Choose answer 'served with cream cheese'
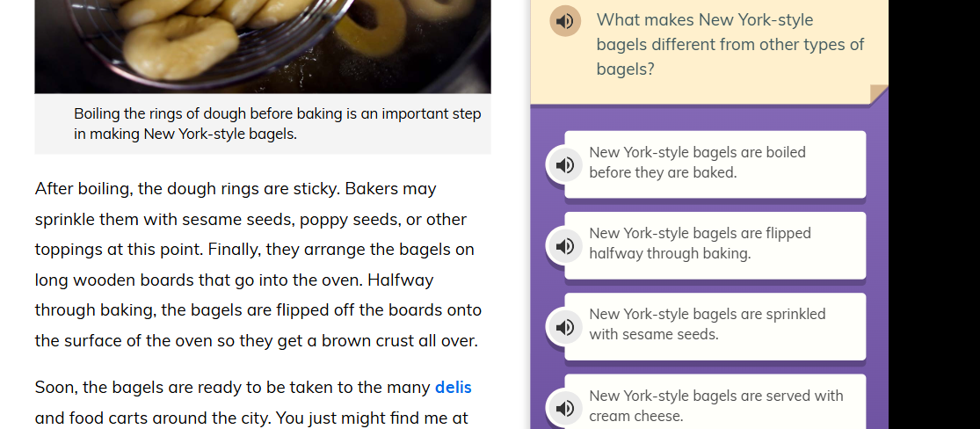Image resolution: width=980 pixels, height=429 pixels. point(714,405)
